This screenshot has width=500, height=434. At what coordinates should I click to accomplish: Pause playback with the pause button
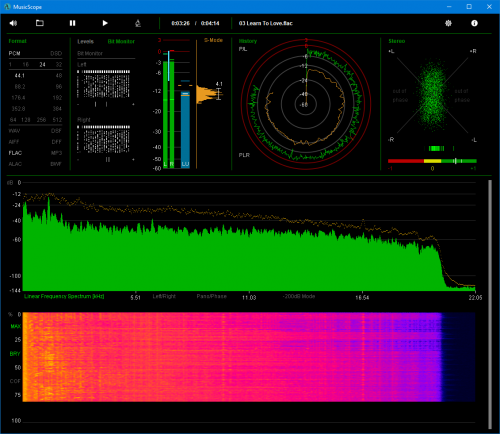click(x=72, y=23)
